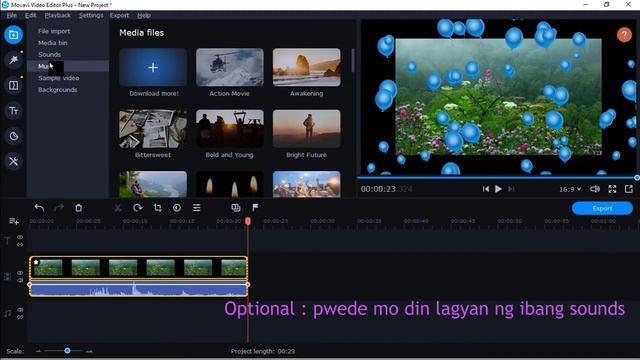Select the Bold and Young thumbnail
640x360 pixels.
coord(230,129)
